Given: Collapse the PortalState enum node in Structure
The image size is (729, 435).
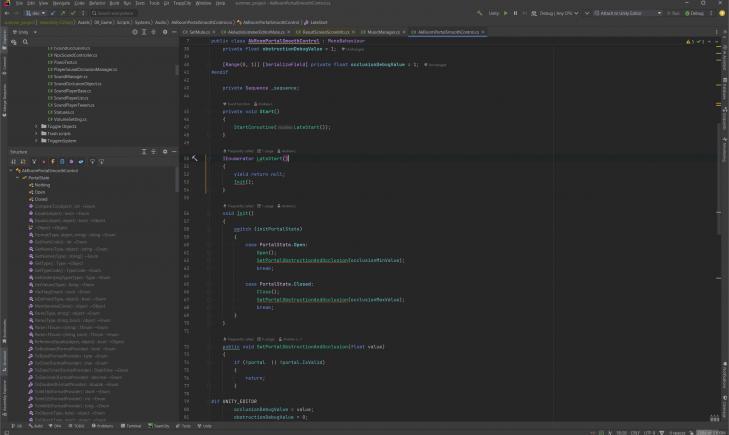Looking at the screenshot, I should [x=18, y=178].
